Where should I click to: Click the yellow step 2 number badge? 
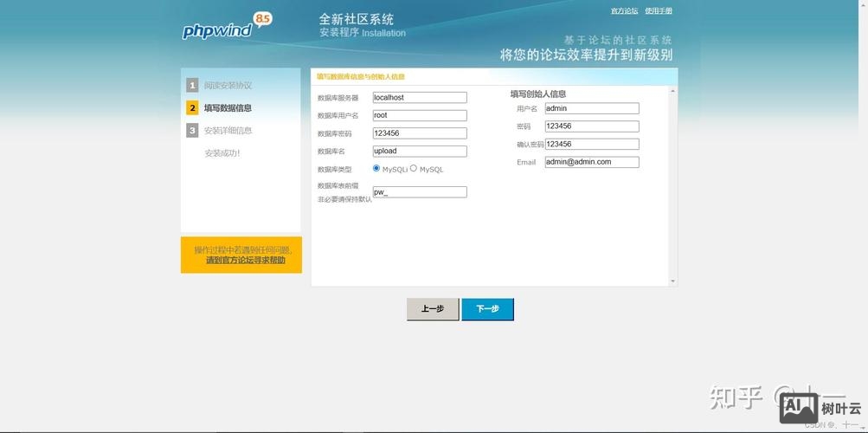pos(192,108)
